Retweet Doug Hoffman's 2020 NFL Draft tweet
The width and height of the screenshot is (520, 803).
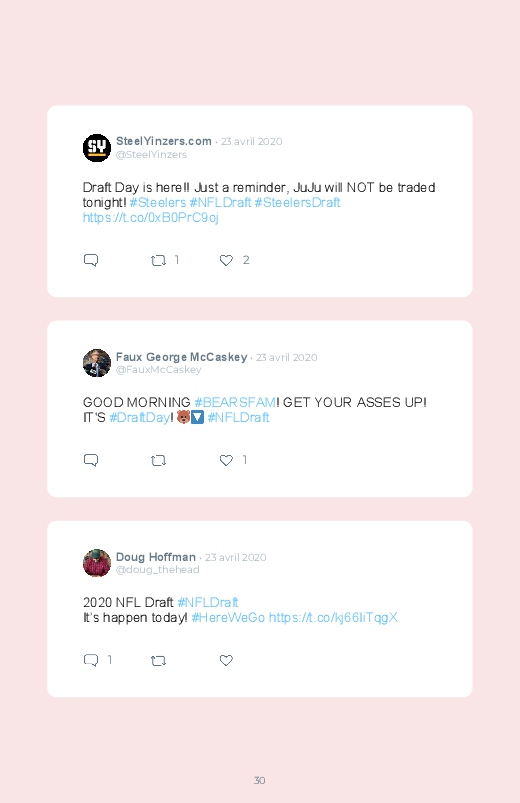(158, 661)
